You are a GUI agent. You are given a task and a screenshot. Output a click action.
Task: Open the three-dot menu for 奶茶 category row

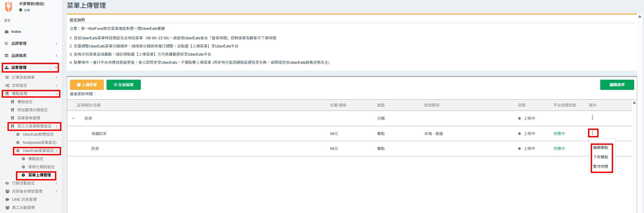(592, 118)
